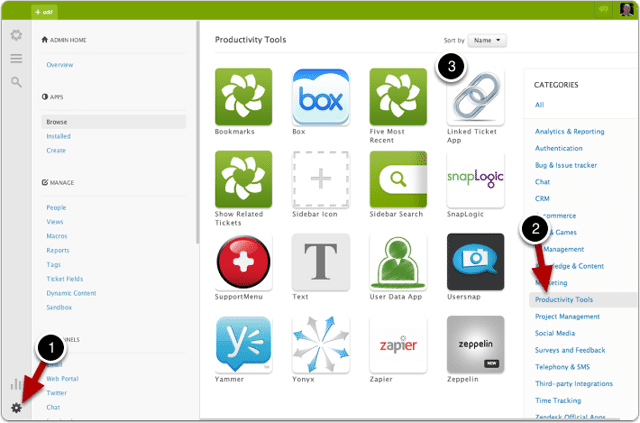The width and height of the screenshot is (640, 423).
Task: Open the Box app icon
Action: tap(321, 97)
